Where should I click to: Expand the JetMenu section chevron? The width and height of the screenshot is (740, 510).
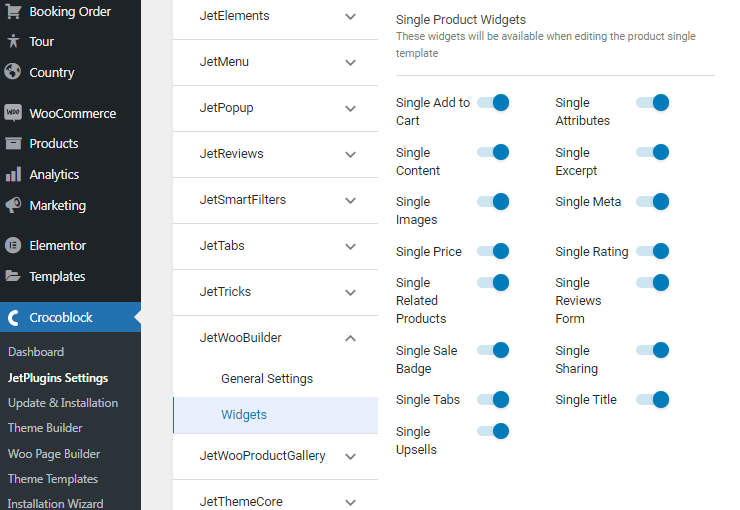pos(350,62)
